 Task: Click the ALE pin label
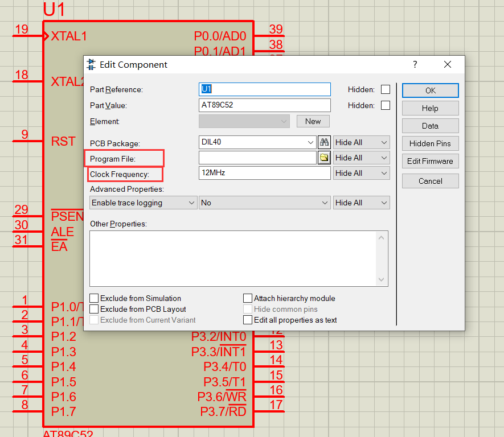(63, 232)
